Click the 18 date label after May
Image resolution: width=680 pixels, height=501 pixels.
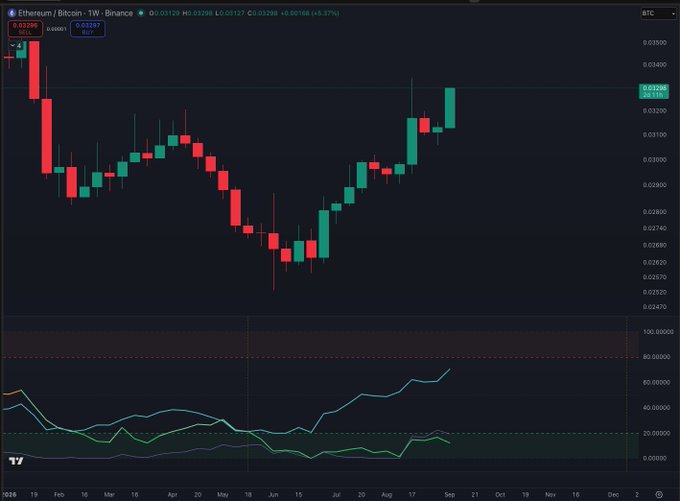248,494
